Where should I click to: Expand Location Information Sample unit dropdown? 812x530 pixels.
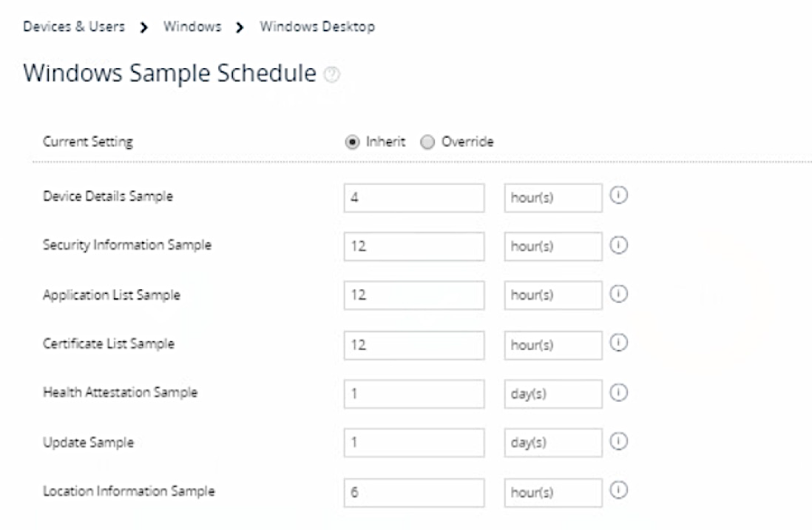[553, 492]
